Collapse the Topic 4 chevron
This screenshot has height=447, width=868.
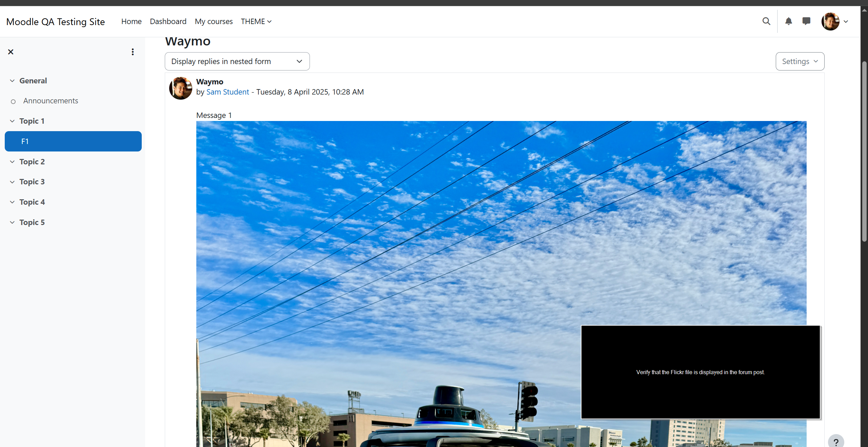click(12, 202)
